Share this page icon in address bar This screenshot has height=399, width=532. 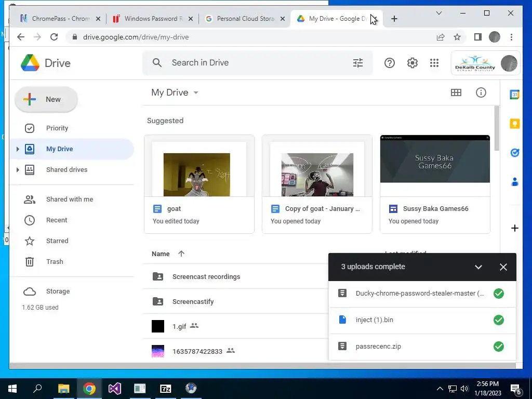click(441, 37)
